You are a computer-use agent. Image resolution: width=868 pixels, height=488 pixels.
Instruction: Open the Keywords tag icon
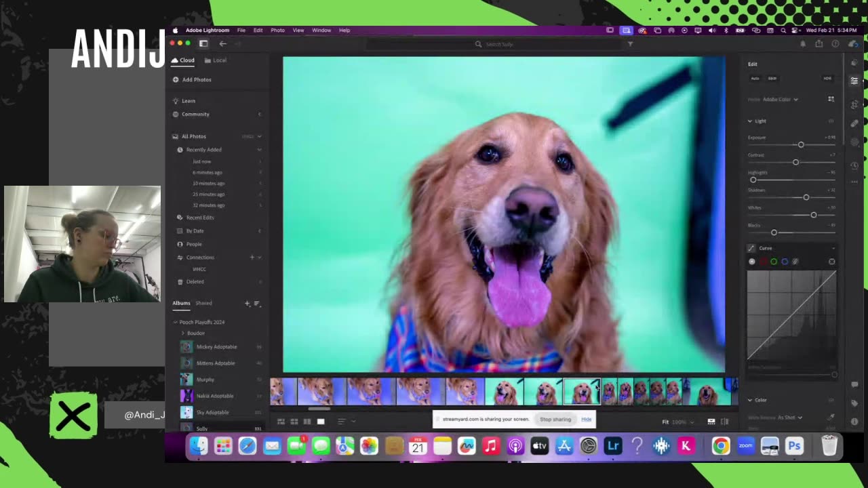(854, 404)
